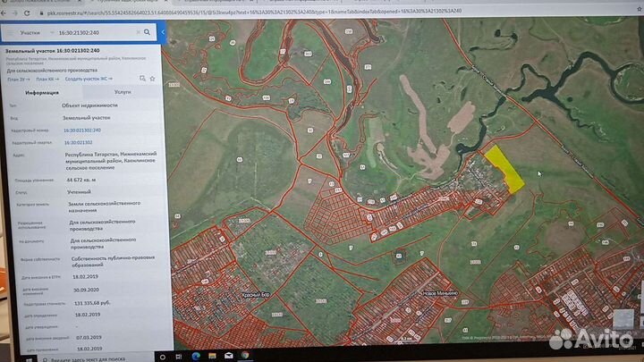
Task: Open cadastral quarter link 16:30:021302
Action: (77, 141)
